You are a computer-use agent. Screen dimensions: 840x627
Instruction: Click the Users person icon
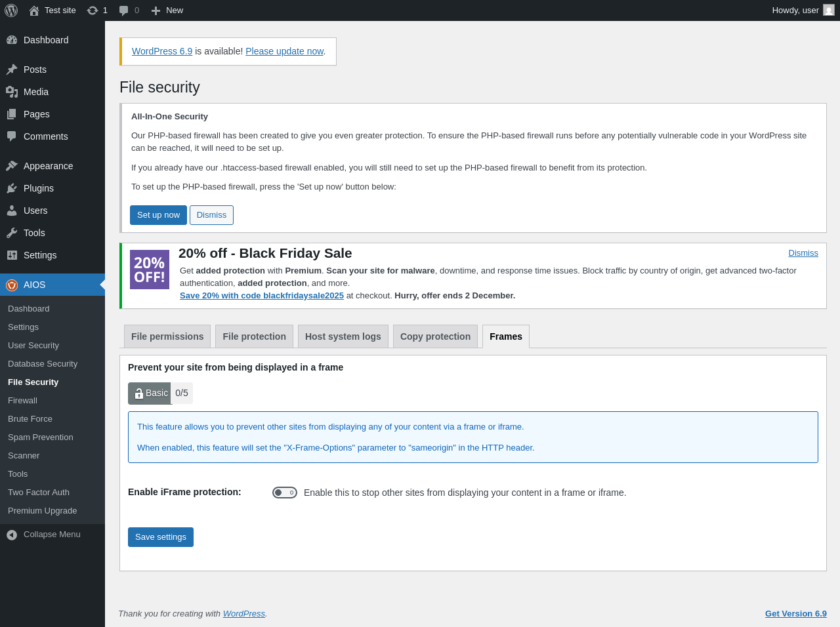(12, 211)
